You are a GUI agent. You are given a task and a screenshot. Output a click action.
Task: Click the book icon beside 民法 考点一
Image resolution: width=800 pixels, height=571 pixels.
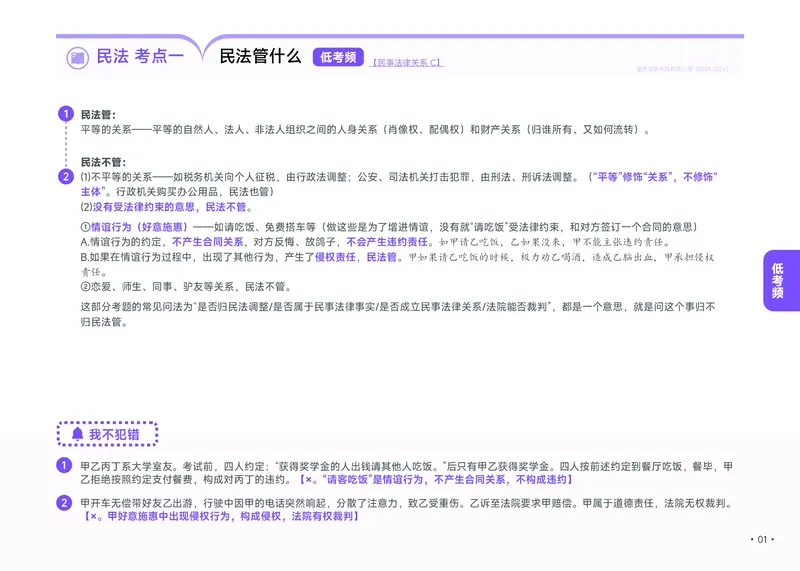click(x=78, y=58)
